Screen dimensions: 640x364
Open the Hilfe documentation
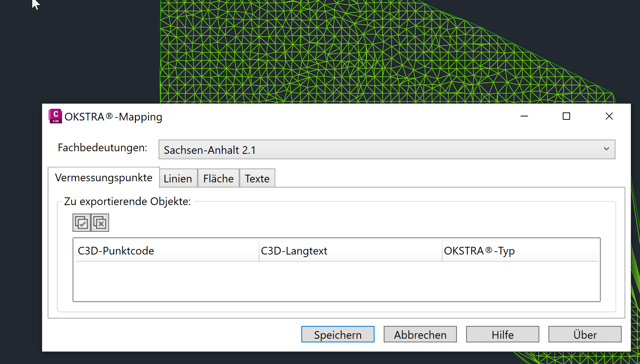pos(502,334)
